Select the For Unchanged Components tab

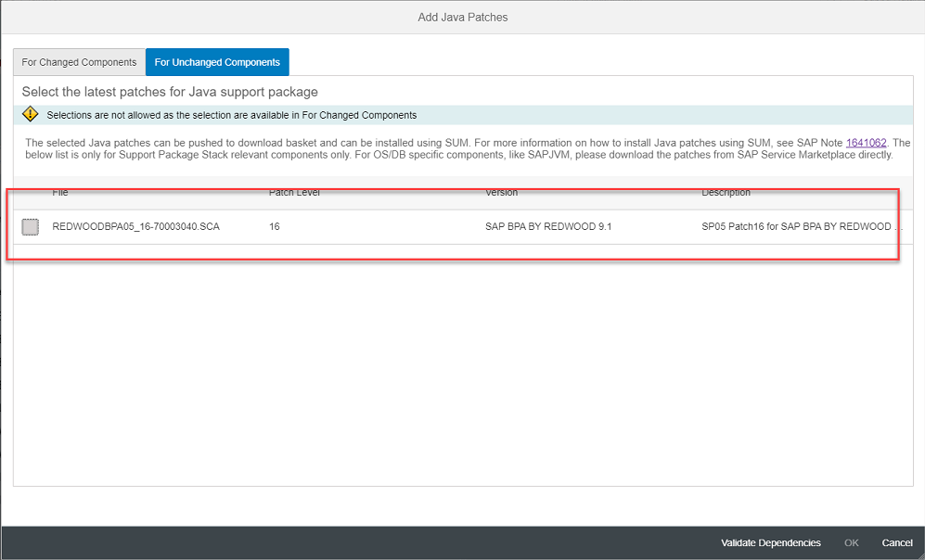[x=217, y=62]
